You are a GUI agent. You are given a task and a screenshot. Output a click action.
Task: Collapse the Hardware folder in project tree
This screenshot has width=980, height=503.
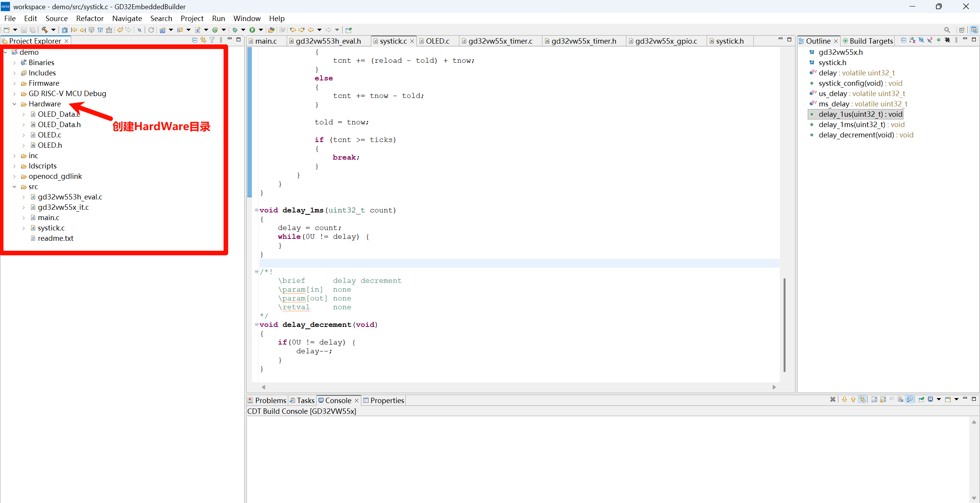tap(15, 104)
